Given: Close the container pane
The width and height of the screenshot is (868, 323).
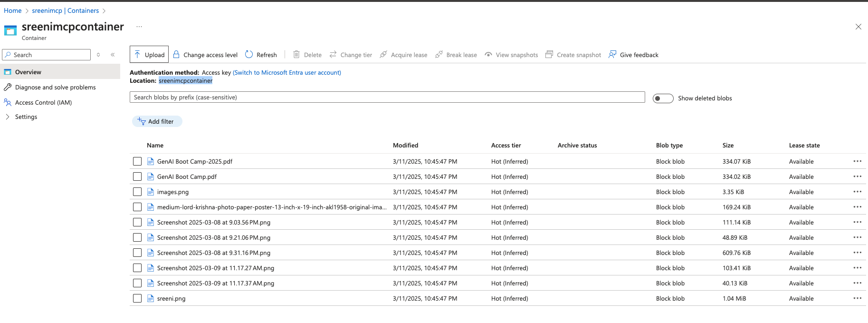Looking at the screenshot, I should 858,27.
